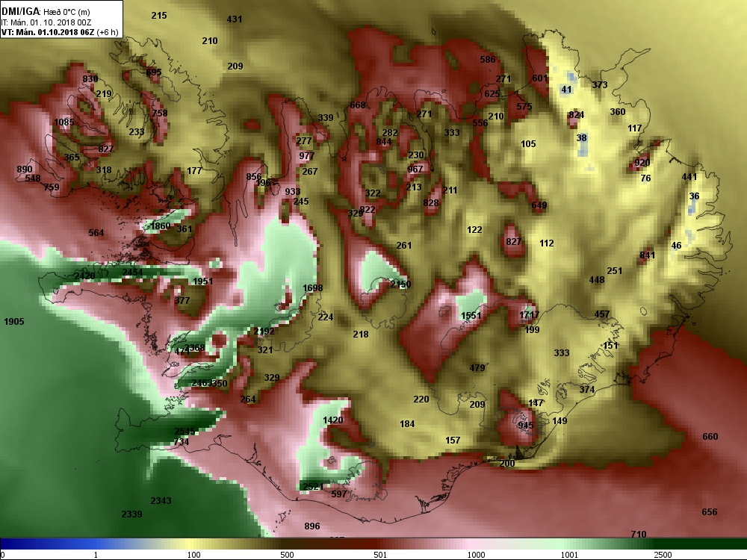This screenshot has height=560, width=747.
Task: Click the map value 824
Action: pos(577,115)
